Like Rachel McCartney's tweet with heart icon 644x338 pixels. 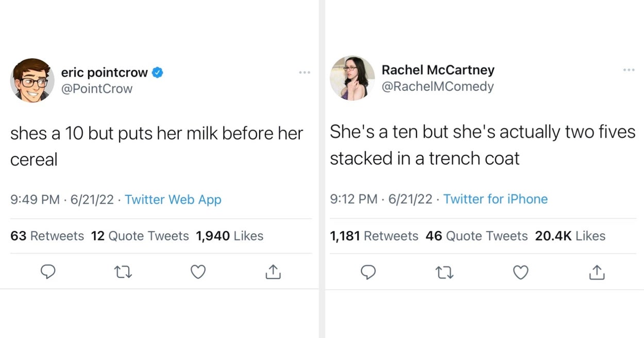(x=521, y=272)
